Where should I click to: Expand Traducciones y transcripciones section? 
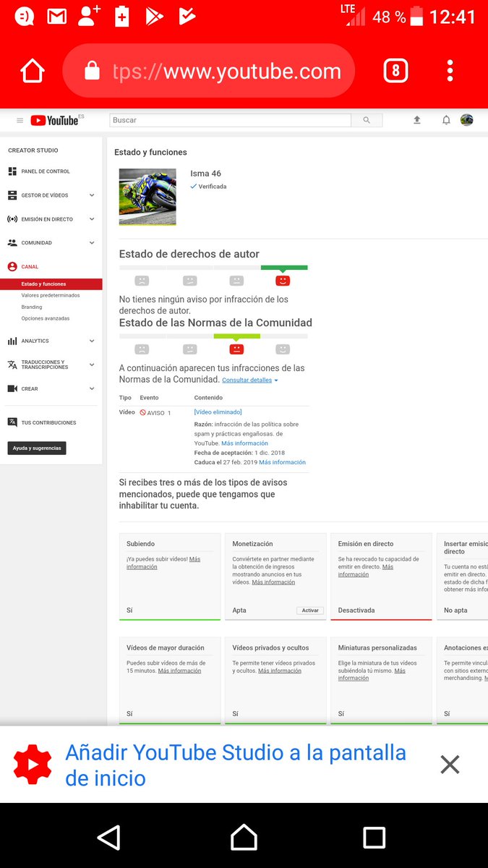92,365
